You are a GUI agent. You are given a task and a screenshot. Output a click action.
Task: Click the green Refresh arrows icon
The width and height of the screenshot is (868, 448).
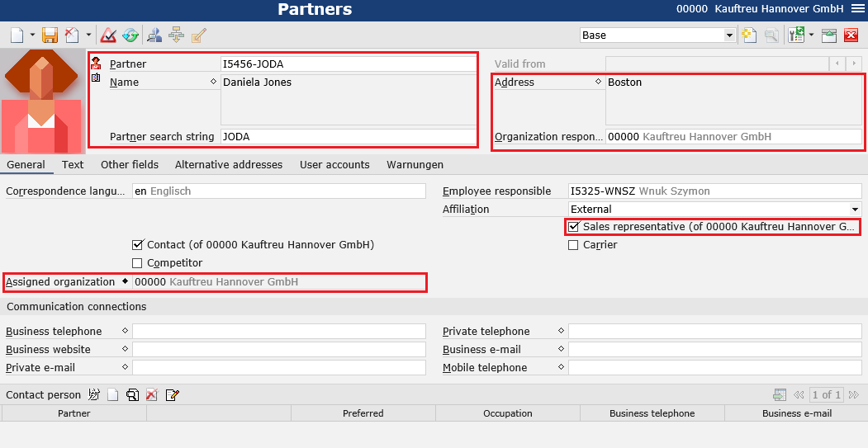point(130,35)
